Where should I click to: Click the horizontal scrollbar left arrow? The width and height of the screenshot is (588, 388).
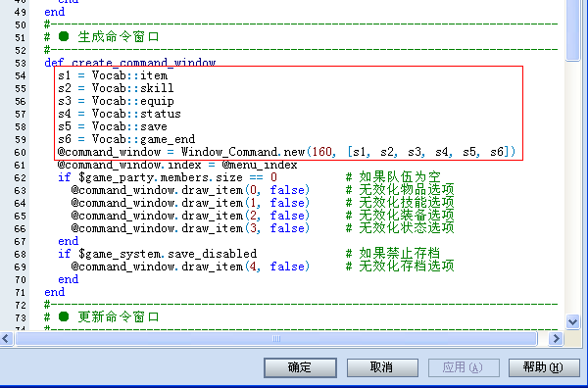coord(6,339)
